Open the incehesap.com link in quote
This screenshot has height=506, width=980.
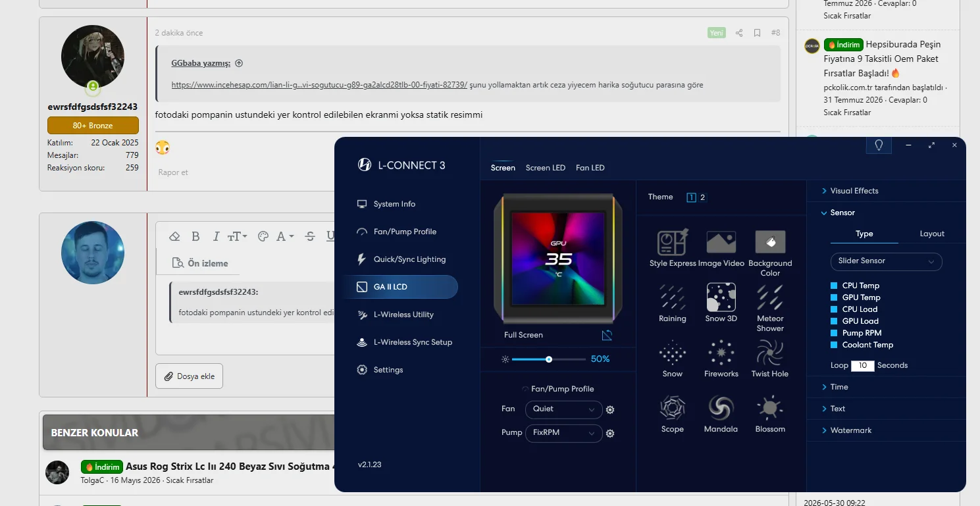[319, 85]
